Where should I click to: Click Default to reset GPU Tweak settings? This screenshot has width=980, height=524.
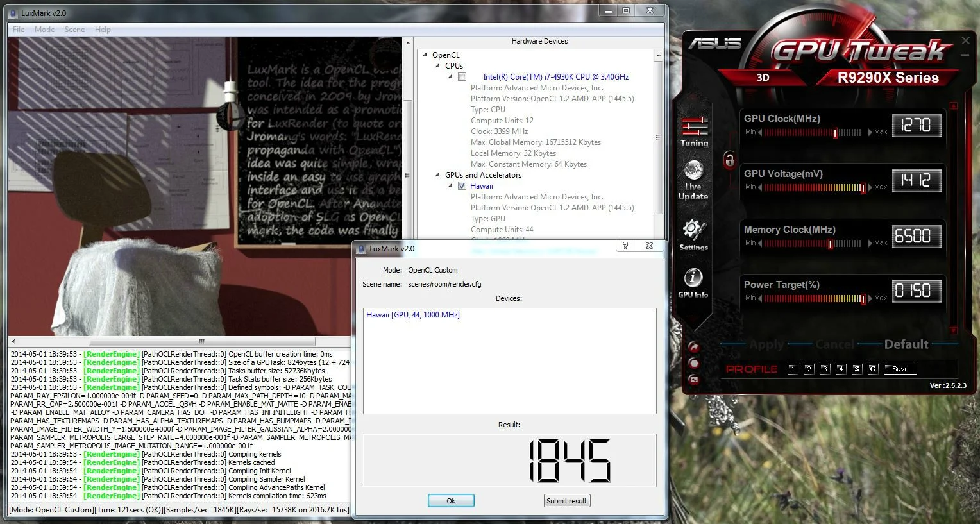click(x=906, y=344)
